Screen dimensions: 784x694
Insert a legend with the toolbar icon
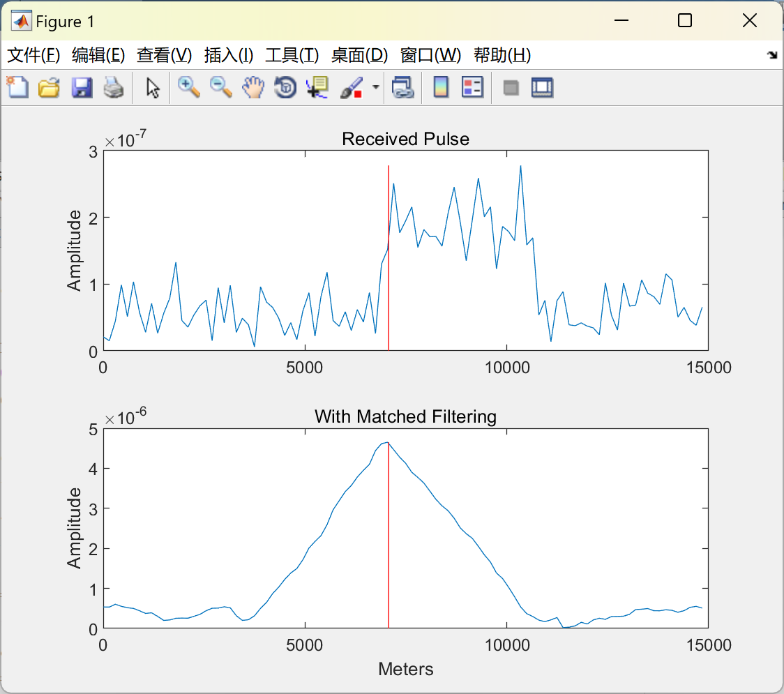472,87
